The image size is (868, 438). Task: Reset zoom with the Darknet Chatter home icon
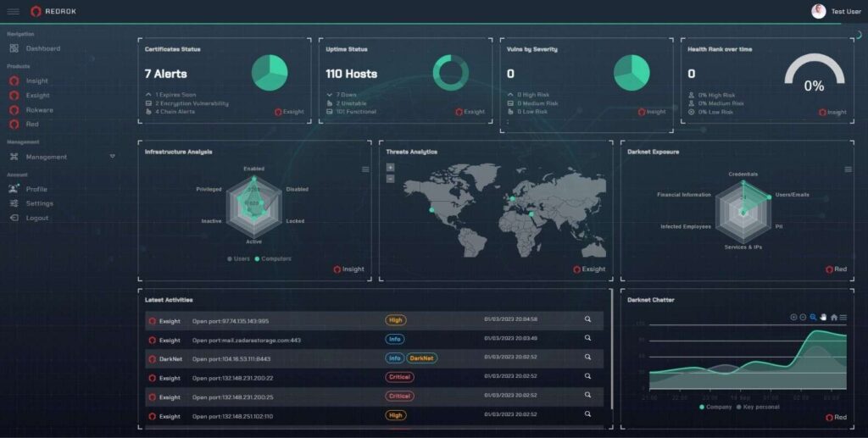834,317
